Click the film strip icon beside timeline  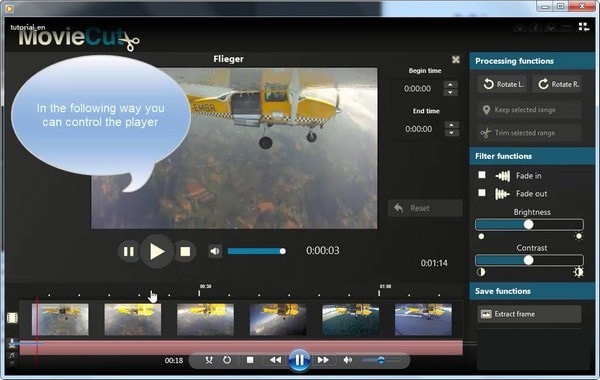(x=12, y=318)
